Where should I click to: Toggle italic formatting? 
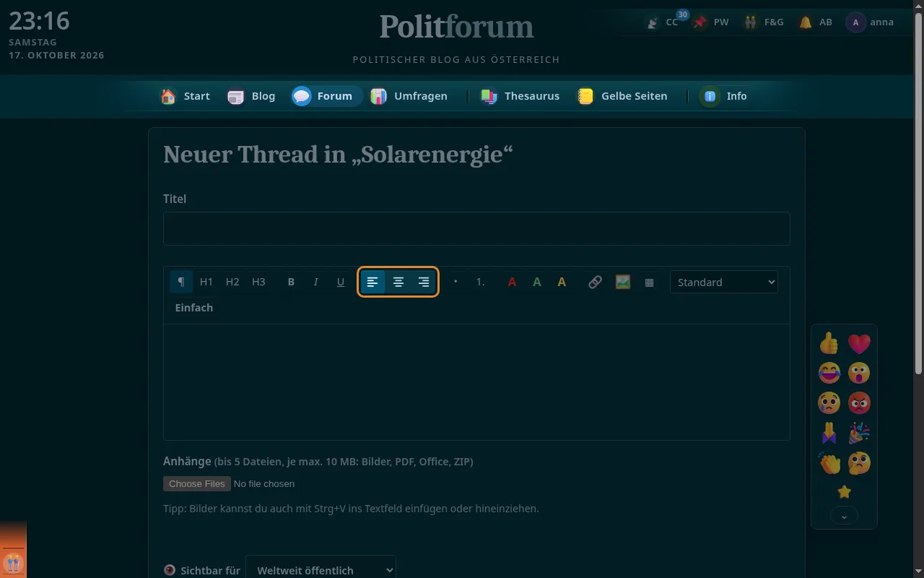point(315,282)
